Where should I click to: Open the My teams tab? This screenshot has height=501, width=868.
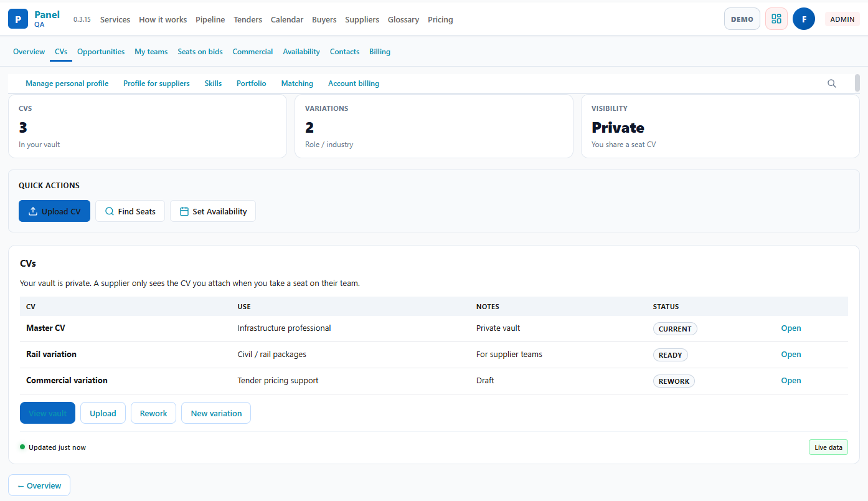tap(151, 52)
